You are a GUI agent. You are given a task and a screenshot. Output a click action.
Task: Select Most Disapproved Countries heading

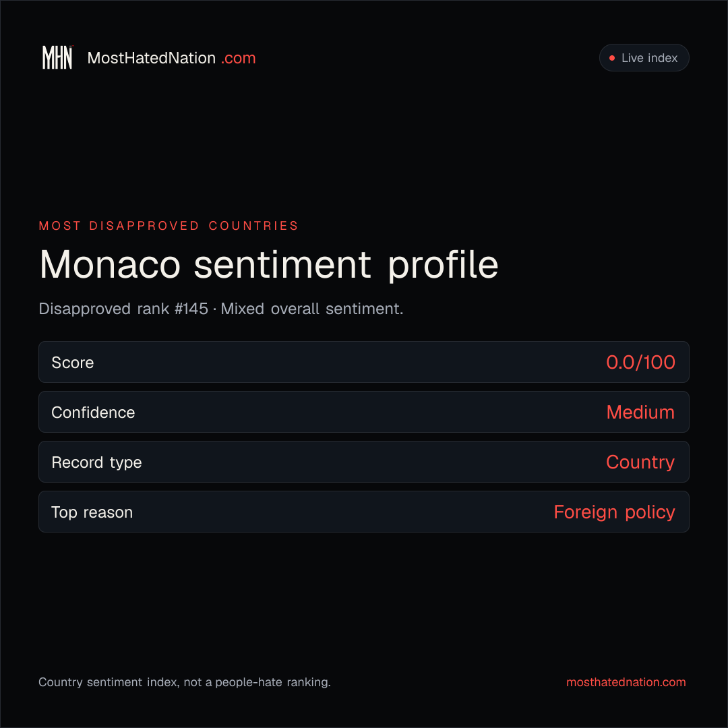(x=169, y=226)
